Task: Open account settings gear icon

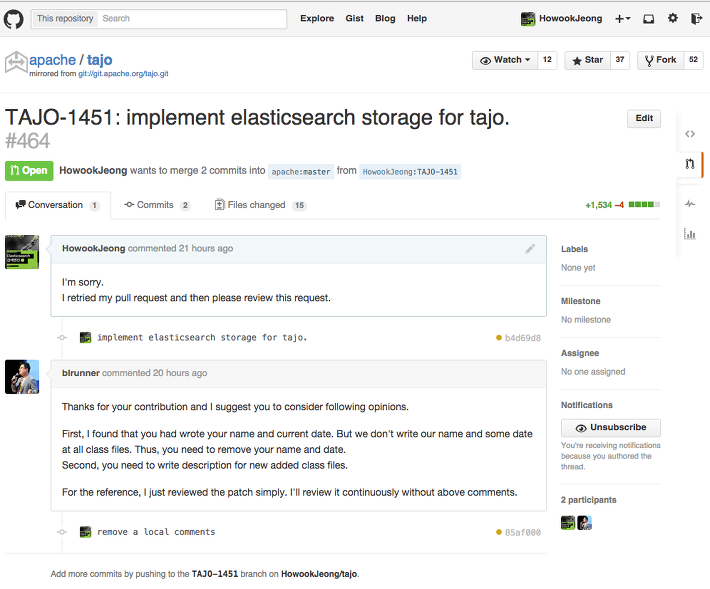Action: (x=673, y=18)
